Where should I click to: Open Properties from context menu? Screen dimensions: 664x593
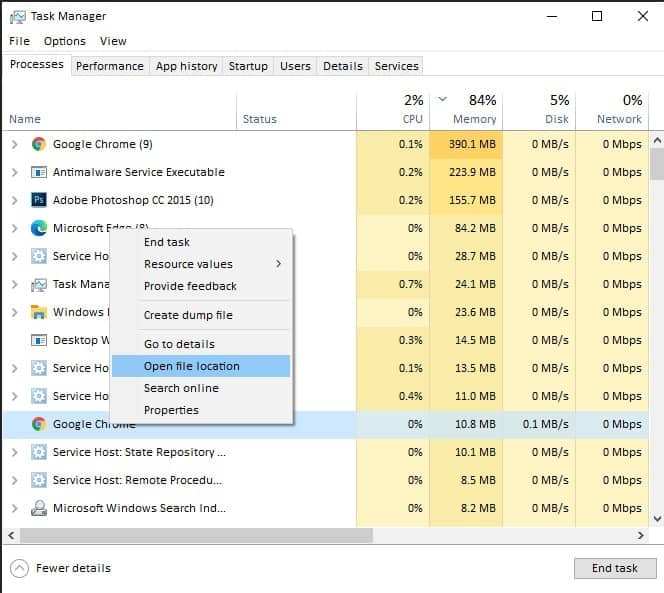201,410
